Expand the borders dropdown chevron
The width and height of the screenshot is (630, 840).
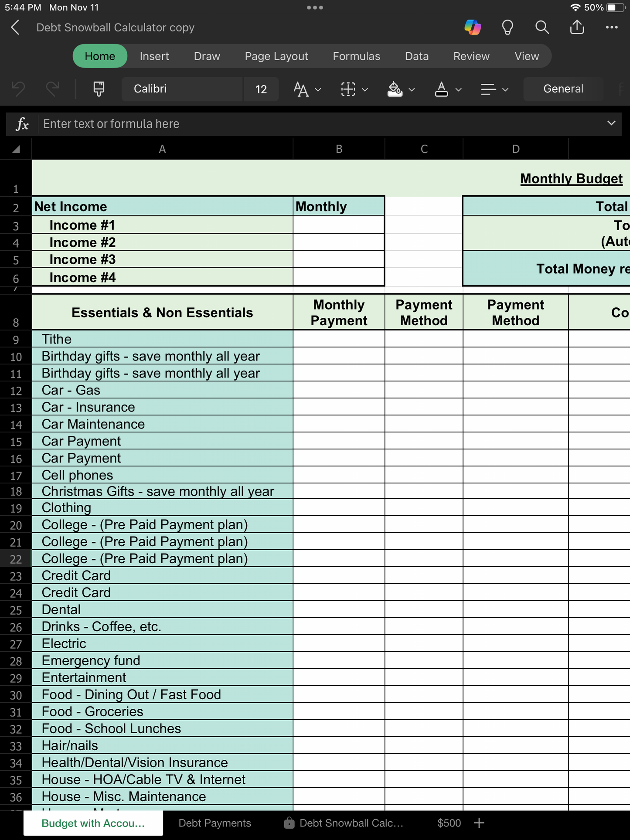[365, 90]
